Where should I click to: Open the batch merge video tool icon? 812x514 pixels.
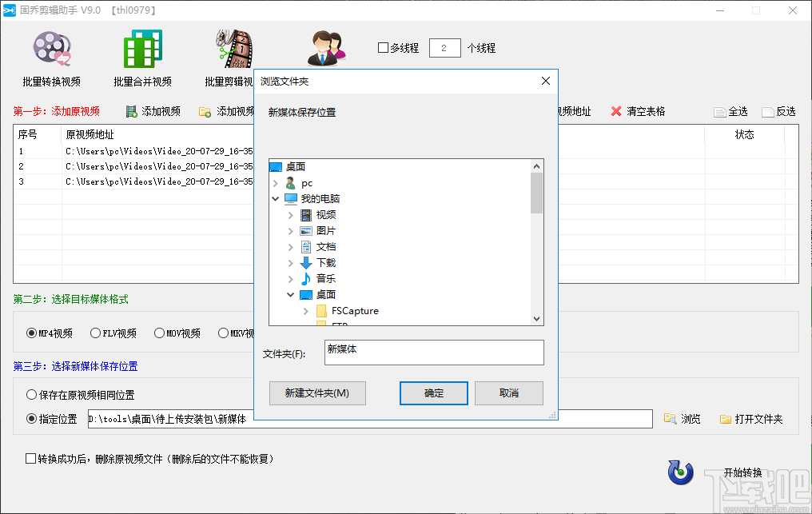[143, 49]
